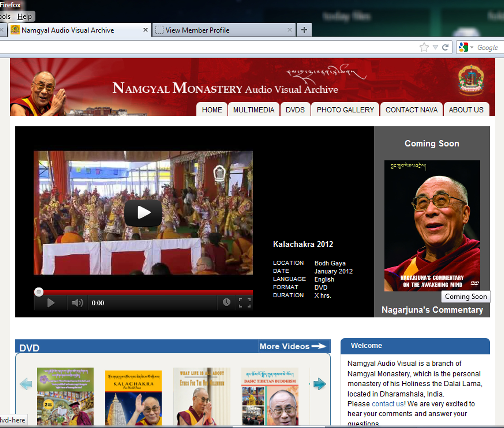504x428 pixels.
Task: Click the 0:00 time display in the player
Action: click(98, 303)
